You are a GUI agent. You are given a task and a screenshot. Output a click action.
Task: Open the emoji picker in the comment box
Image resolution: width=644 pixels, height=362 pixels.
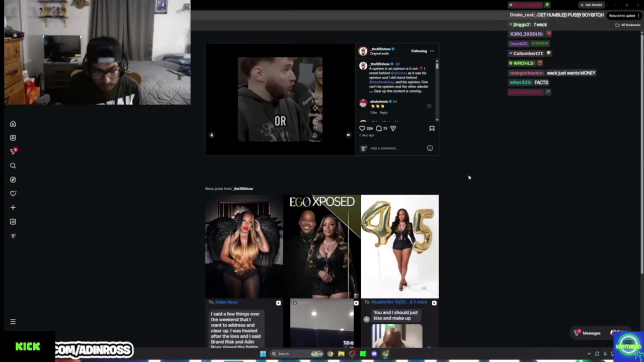coord(430,148)
